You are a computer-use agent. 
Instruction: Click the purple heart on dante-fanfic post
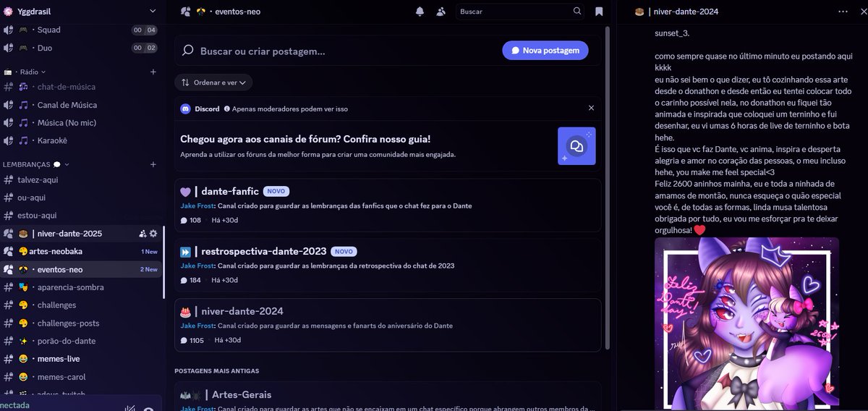pos(185,192)
